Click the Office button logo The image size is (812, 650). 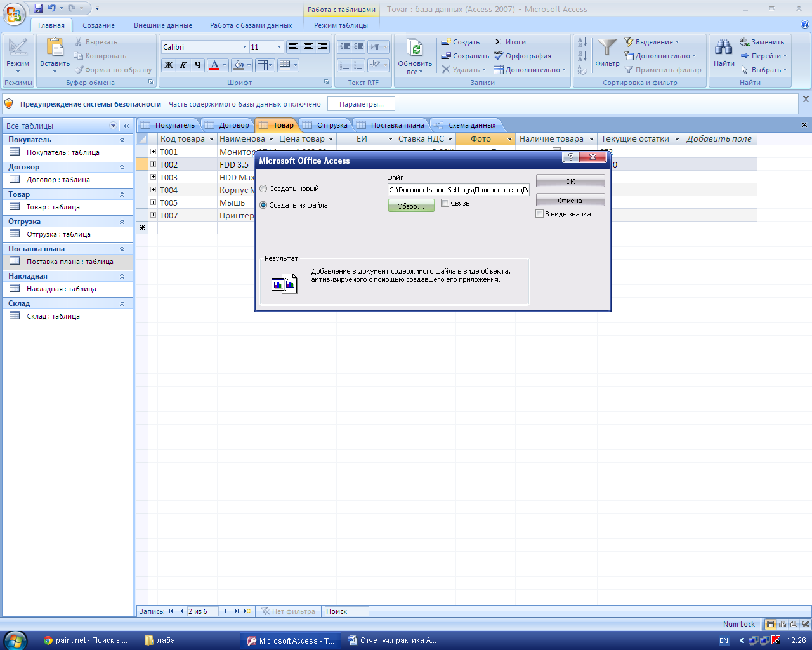(15, 13)
